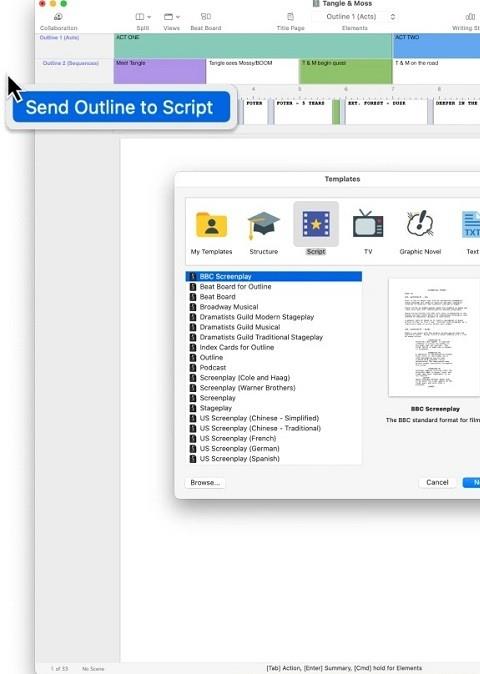Screen dimensions: 480x674
Task: Select Tangle sees Mossy/BOOM sequence block
Action: point(253,71)
